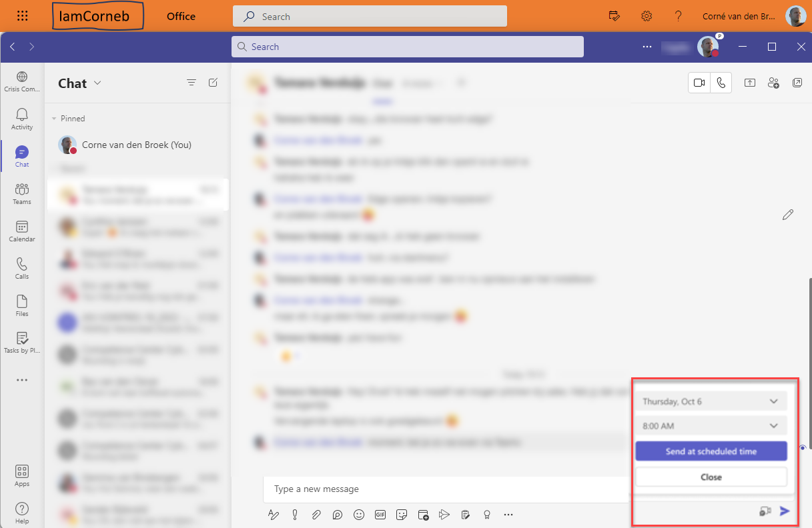Viewport: 812px width, 528px height.
Task: Open the 8:00 AM time dropdown
Action: click(x=711, y=425)
